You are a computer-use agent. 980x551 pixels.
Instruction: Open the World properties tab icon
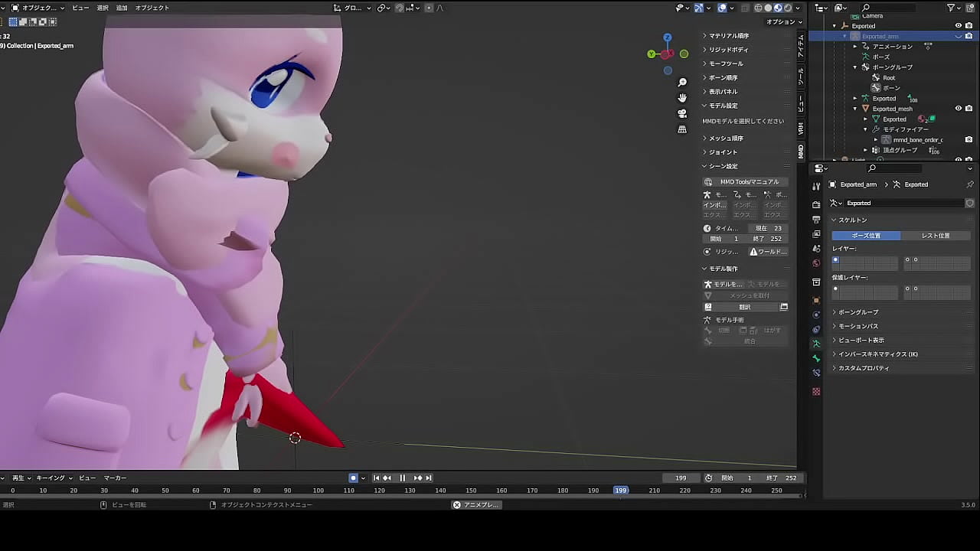[816, 263]
